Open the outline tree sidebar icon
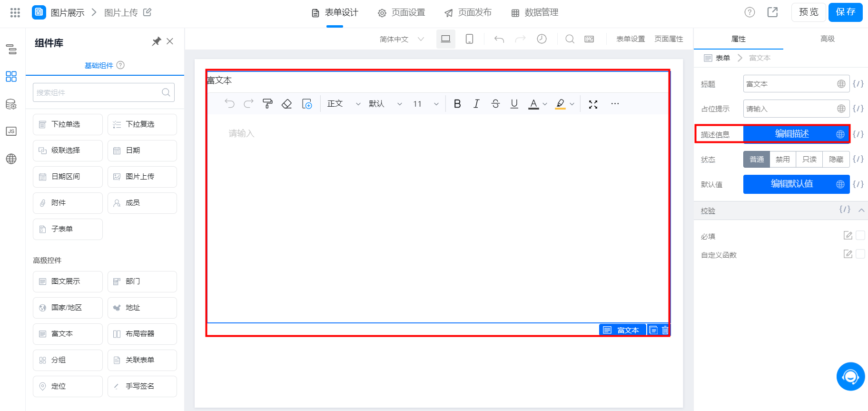868x411 pixels. pos(11,49)
